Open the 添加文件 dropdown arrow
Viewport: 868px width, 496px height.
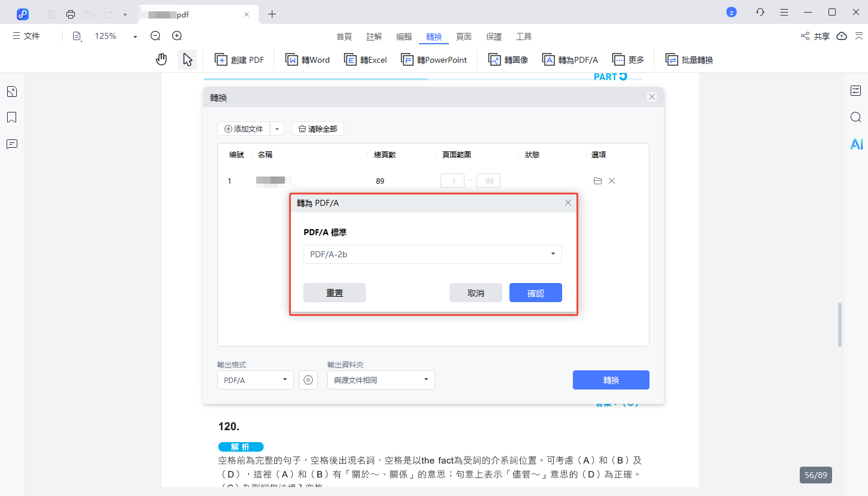(277, 128)
